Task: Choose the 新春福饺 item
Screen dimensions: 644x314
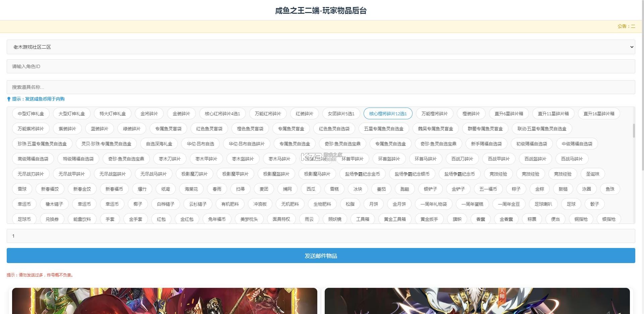Action: [x=50, y=189]
